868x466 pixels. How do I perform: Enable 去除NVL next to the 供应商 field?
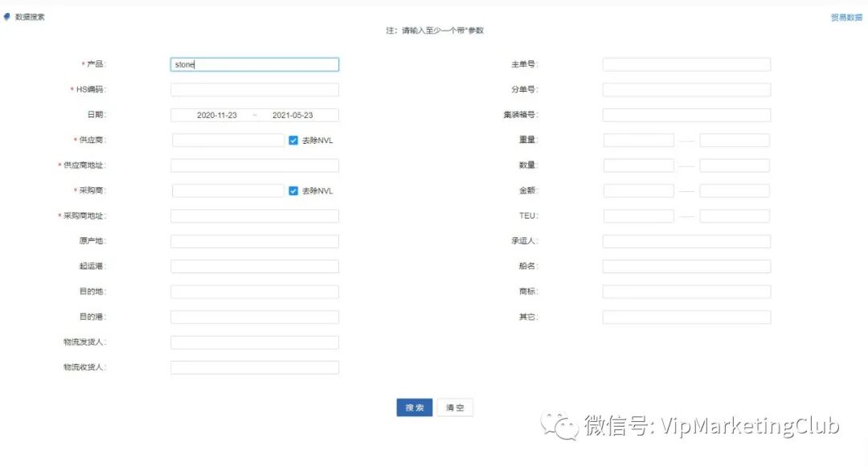[294, 140]
